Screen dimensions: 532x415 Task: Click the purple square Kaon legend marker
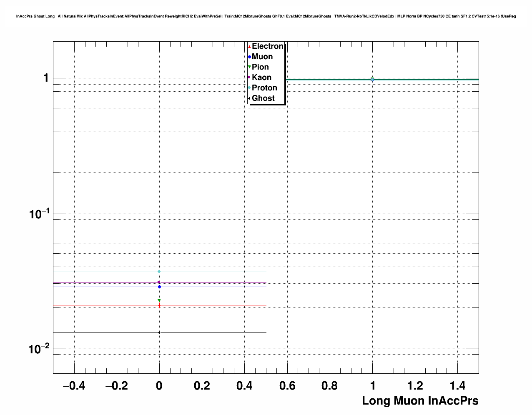coord(249,77)
